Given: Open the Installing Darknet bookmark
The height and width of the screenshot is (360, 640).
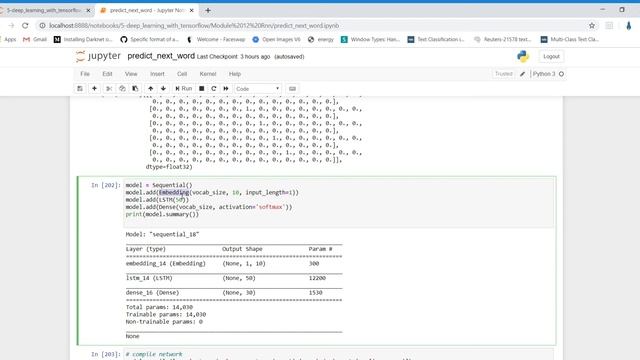Looking at the screenshot, I should 83,39.
